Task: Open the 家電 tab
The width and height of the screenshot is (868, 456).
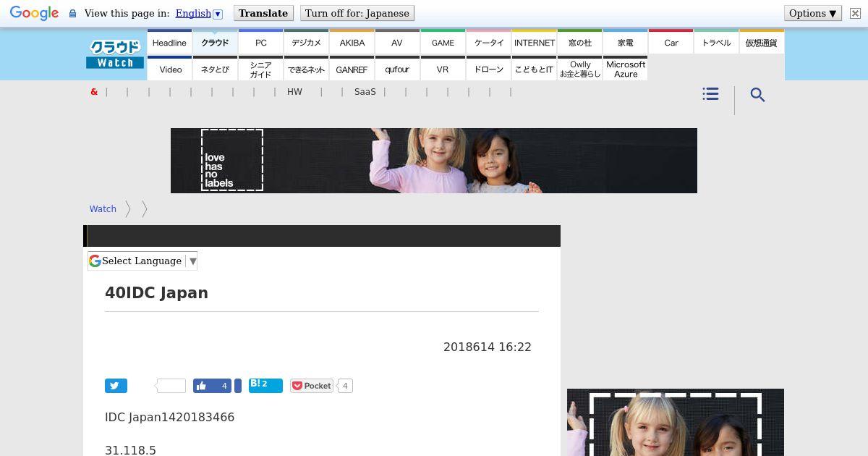Action: coord(625,42)
